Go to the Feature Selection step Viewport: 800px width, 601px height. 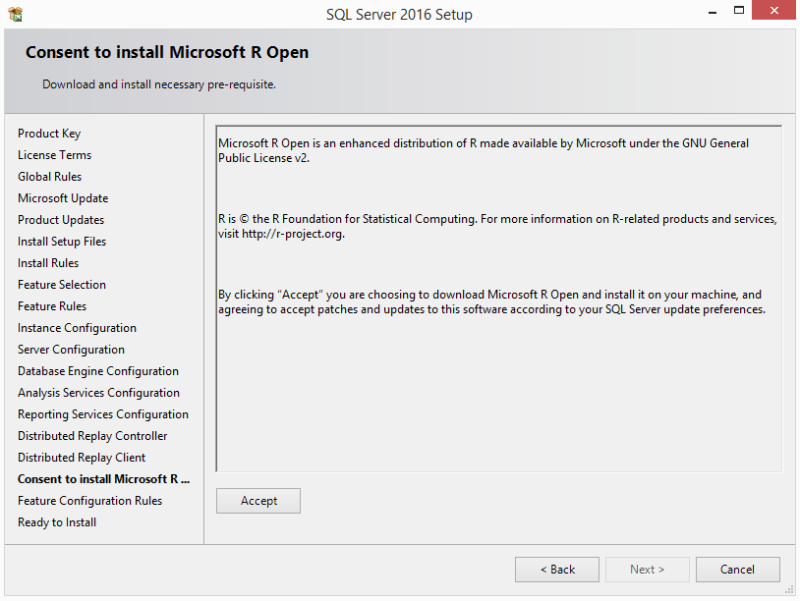(62, 285)
